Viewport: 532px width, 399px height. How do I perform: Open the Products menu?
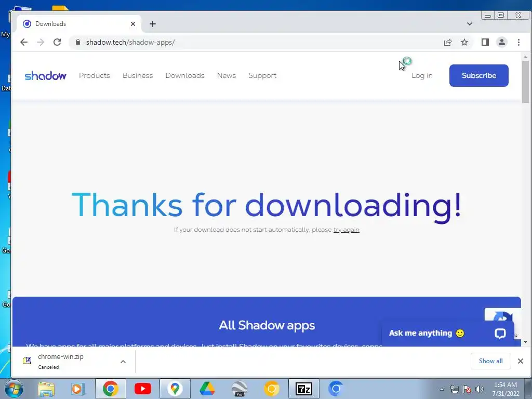click(95, 75)
